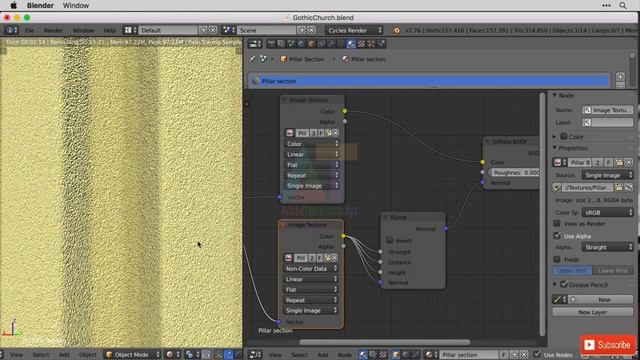Screen dimensions: 640x360
Task: Click the New Layer button
Action: (593, 312)
